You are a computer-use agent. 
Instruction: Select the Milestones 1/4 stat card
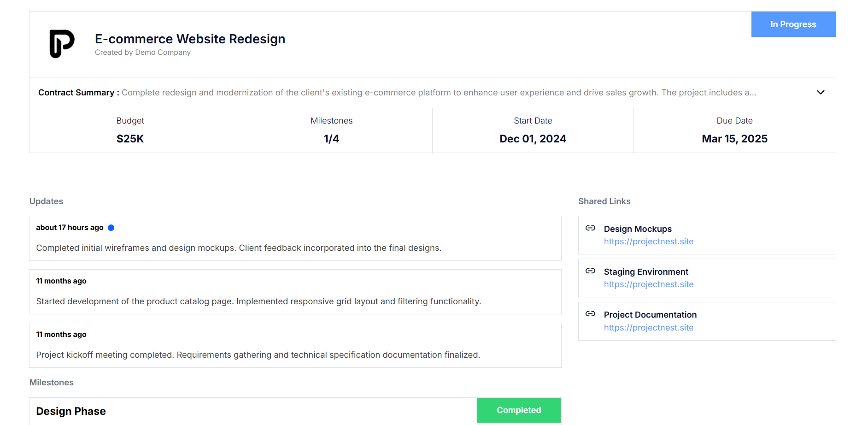pos(332,130)
